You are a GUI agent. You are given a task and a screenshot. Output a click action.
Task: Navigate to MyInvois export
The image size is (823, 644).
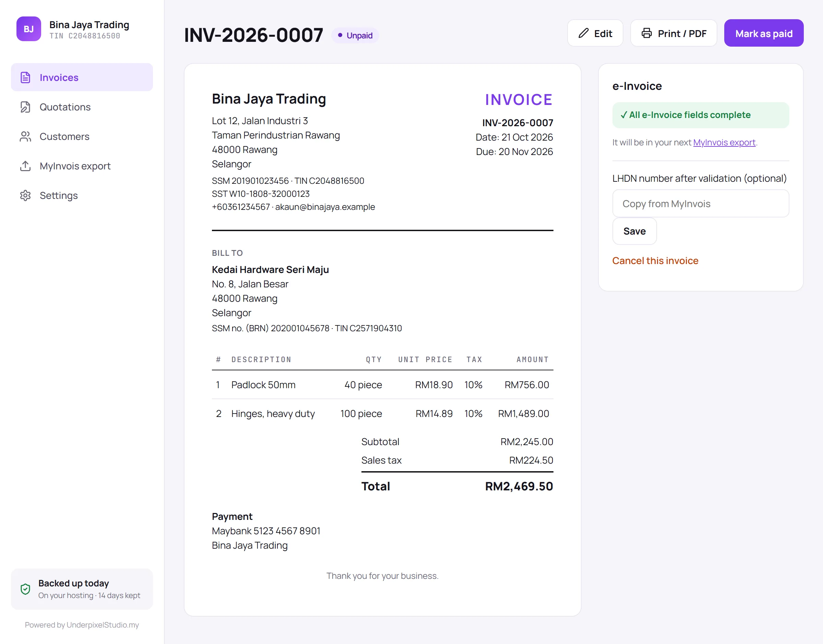point(82,166)
